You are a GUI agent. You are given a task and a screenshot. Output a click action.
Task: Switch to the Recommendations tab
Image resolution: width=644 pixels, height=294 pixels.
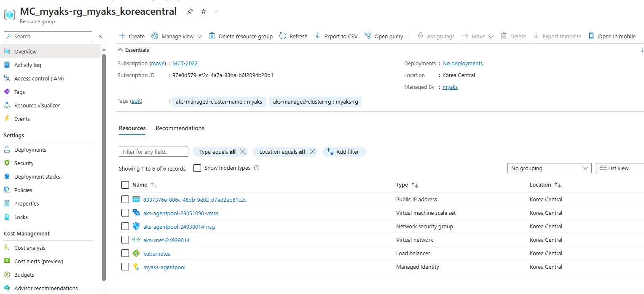pyautogui.click(x=180, y=128)
